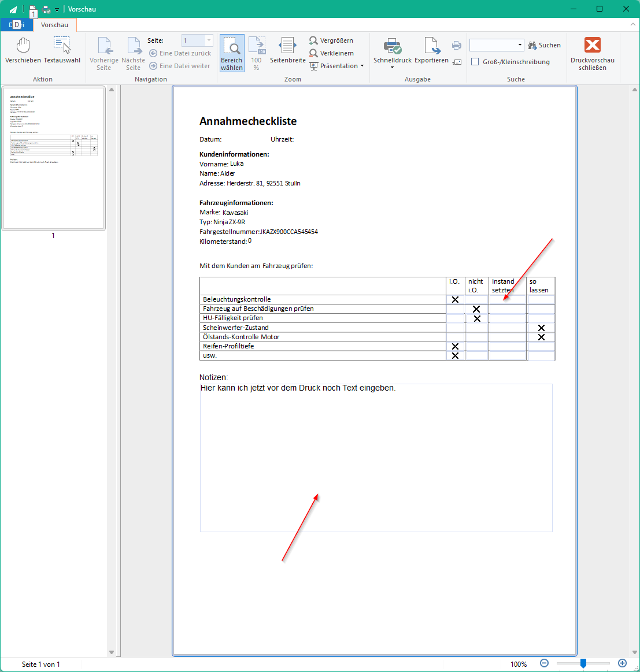Open the Präsentation dropdown
Screen dimensions: 640x672
coord(336,66)
